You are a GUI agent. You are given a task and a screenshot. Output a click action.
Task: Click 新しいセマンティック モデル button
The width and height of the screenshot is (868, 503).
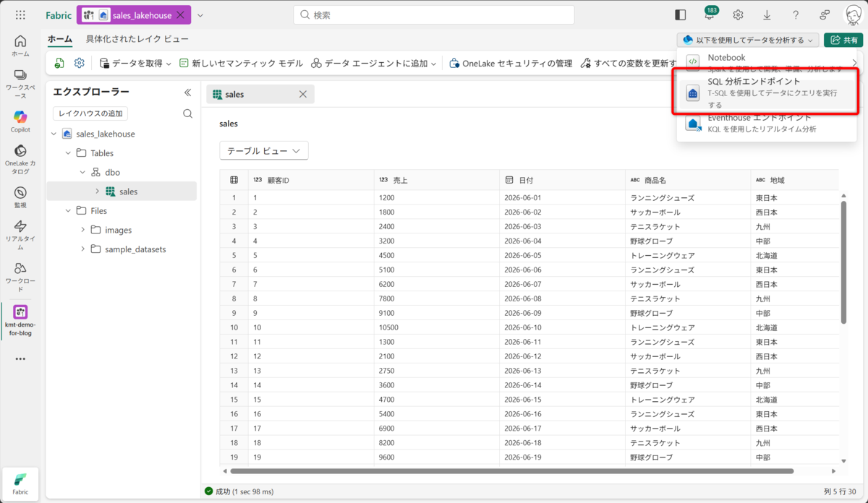point(241,63)
